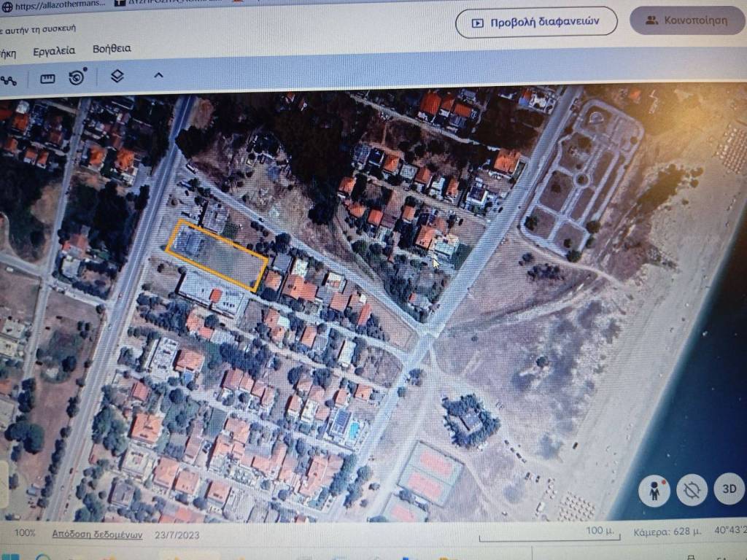747x560 pixels.
Task: Open the Βοήθεια menu
Action: [112, 49]
